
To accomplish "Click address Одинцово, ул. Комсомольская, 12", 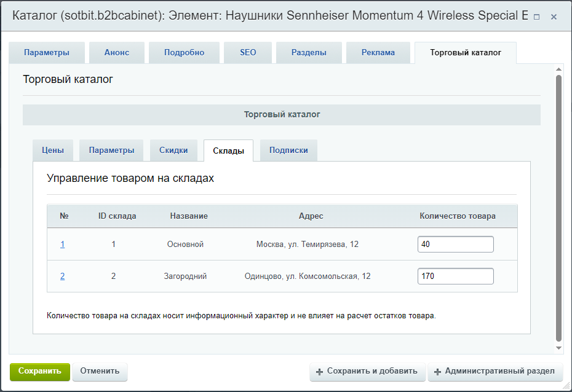I will 308,276.
